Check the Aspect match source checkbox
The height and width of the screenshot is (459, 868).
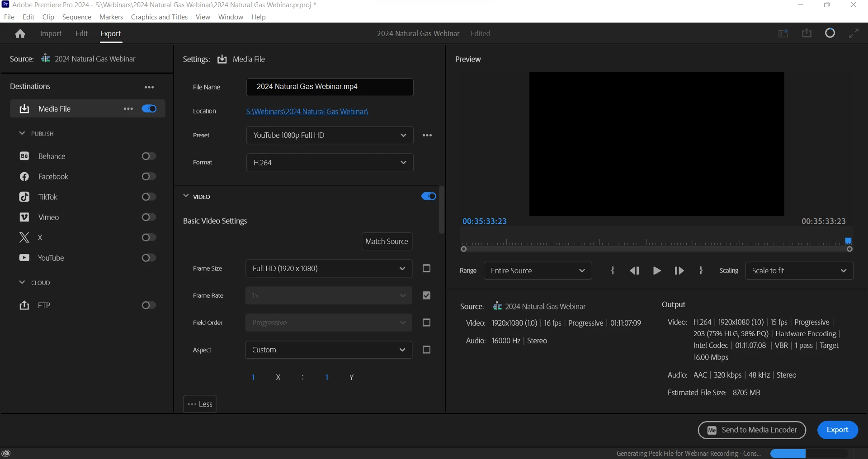[426, 350]
